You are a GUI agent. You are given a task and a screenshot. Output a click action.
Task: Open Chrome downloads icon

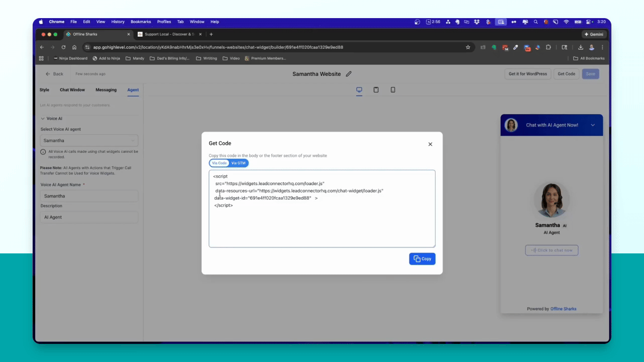[x=581, y=47]
